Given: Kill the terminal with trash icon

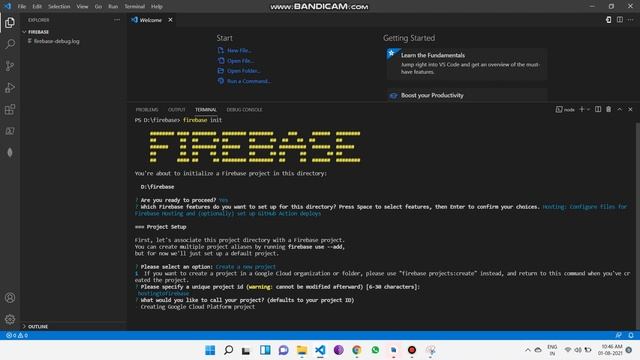Looking at the screenshot, I should (609, 109).
